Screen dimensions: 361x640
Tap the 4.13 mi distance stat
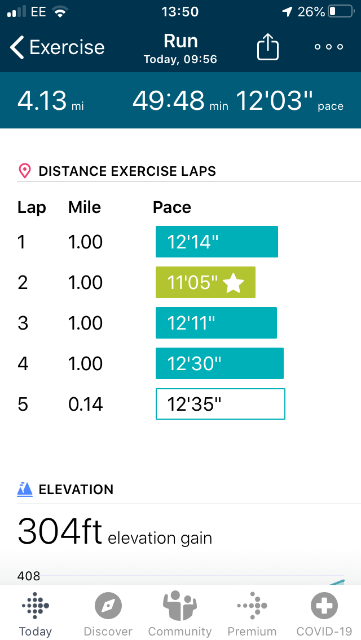(x=51, y=101)
